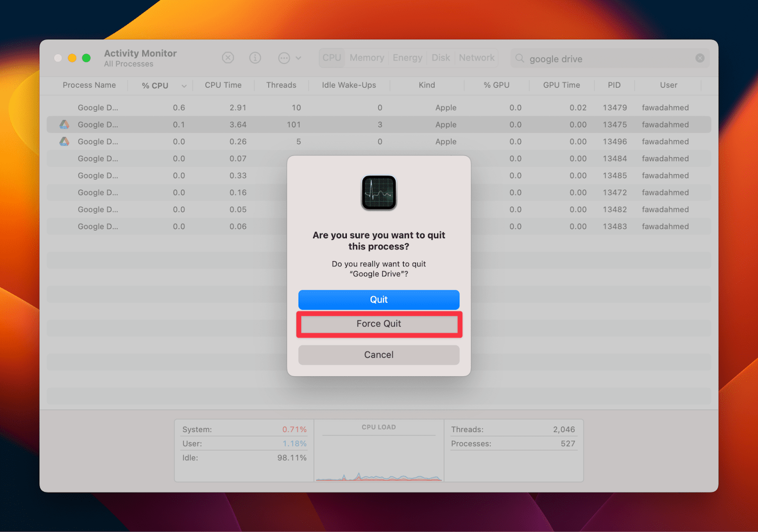Switch to the Energy tab
Image resolution: width=758 pixels, height=532 pixels.
click(407, 57)
